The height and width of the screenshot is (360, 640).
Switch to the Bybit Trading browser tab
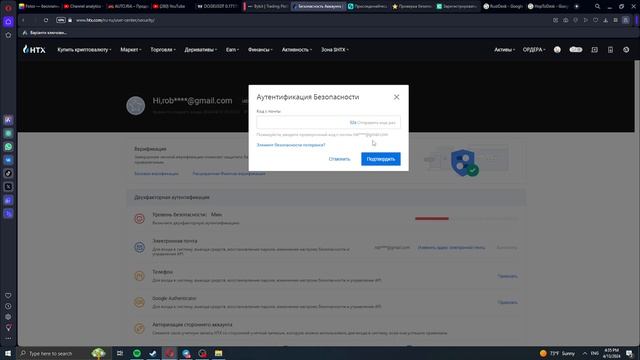[268, 7]
